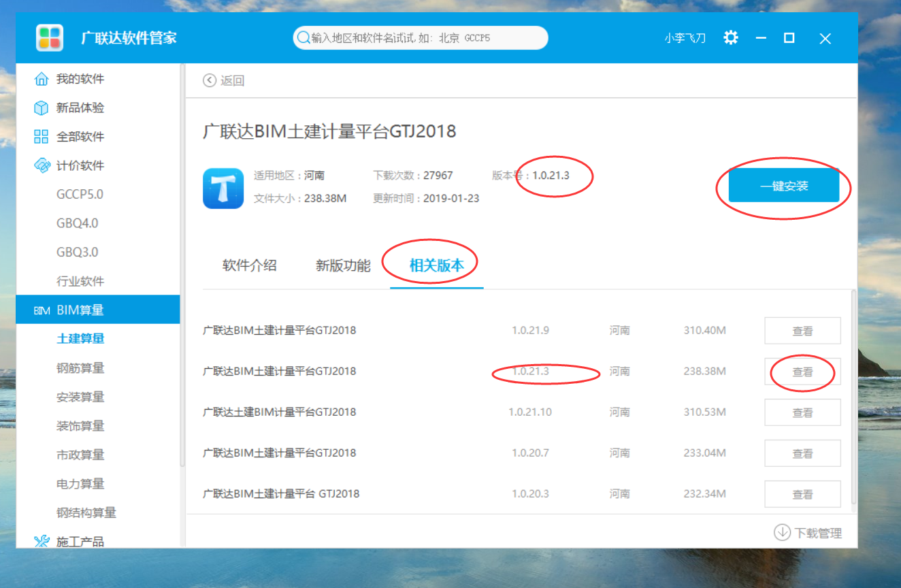
Task: Click the download arrow icon for 下载管理
Action: tap(782, 532)
